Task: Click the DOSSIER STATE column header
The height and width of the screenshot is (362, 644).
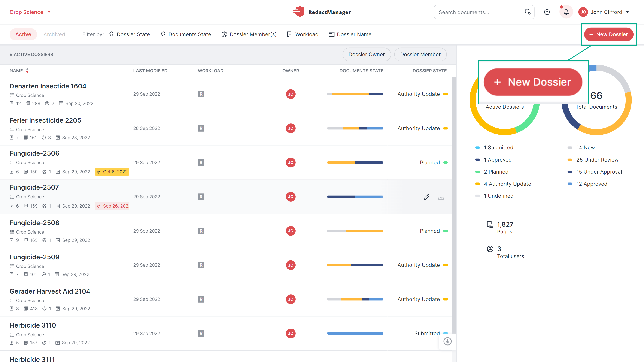Action: click(429, 71)
